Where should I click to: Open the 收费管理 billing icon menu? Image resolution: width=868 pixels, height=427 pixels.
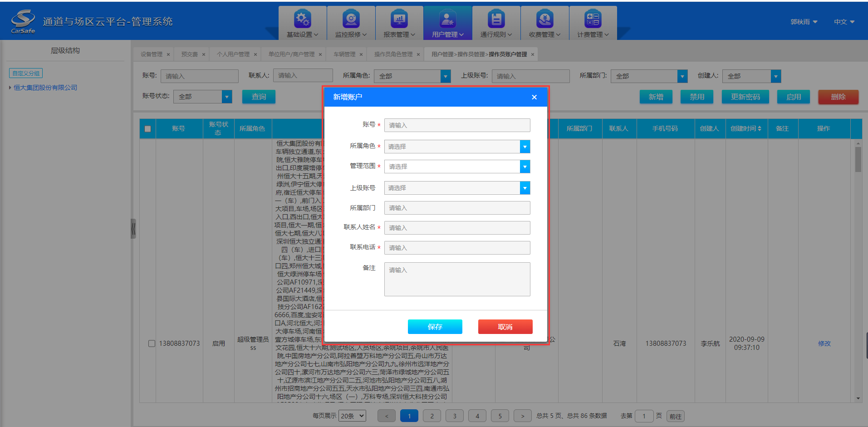(544, 20)
